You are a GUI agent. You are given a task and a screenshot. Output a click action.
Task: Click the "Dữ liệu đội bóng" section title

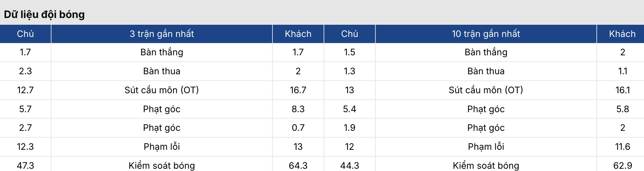point(44,14)
